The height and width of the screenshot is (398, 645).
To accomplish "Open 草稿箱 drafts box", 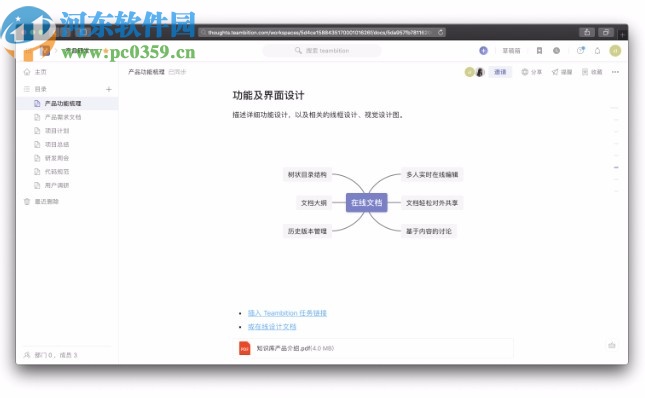I will (511, 51).
